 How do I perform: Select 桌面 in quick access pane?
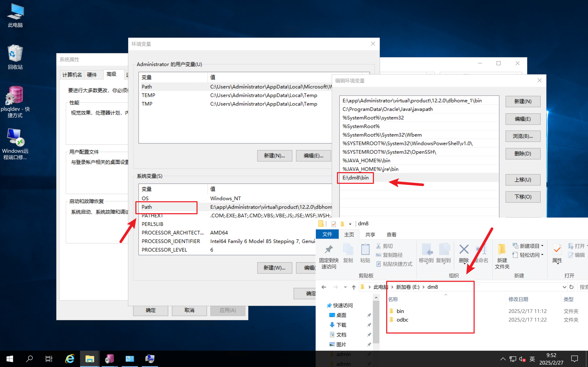click(341, 315)
